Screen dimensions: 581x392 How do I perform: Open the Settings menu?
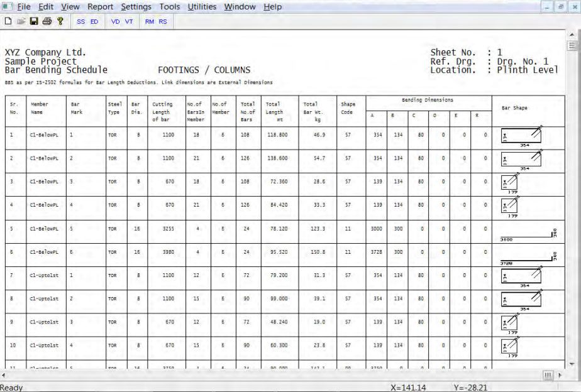click(x=136, y=7)
